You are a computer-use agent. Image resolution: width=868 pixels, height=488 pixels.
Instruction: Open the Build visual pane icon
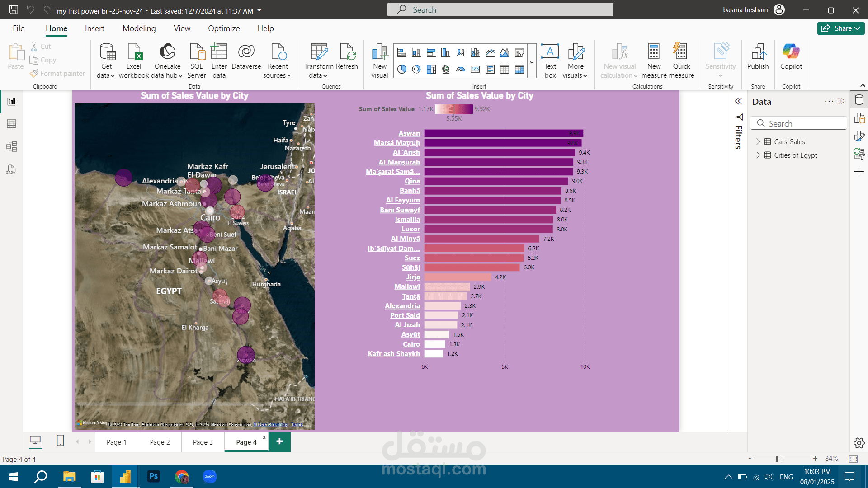(x=859, y=118)
